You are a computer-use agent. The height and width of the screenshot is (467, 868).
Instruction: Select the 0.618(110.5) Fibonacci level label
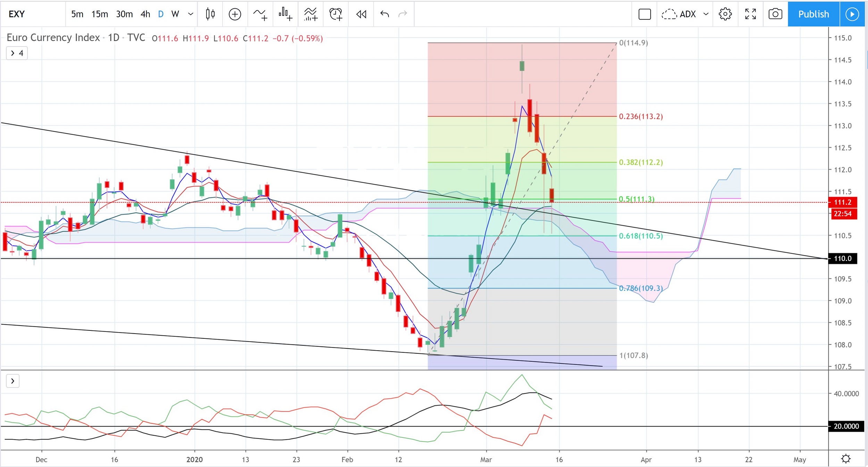click(641, 236)
